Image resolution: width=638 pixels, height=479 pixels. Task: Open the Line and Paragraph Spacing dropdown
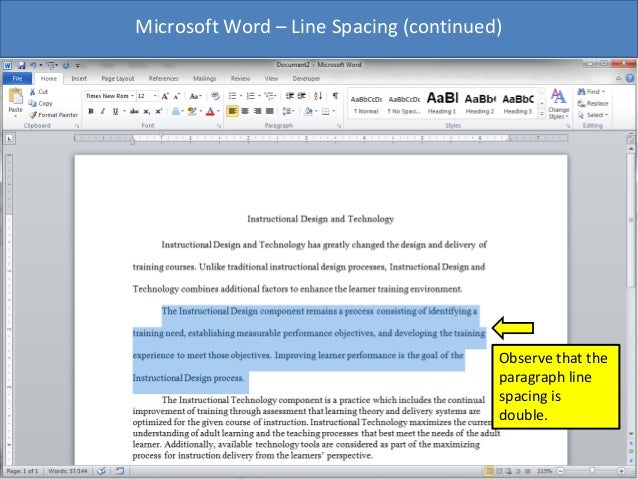tap(288, 111)
